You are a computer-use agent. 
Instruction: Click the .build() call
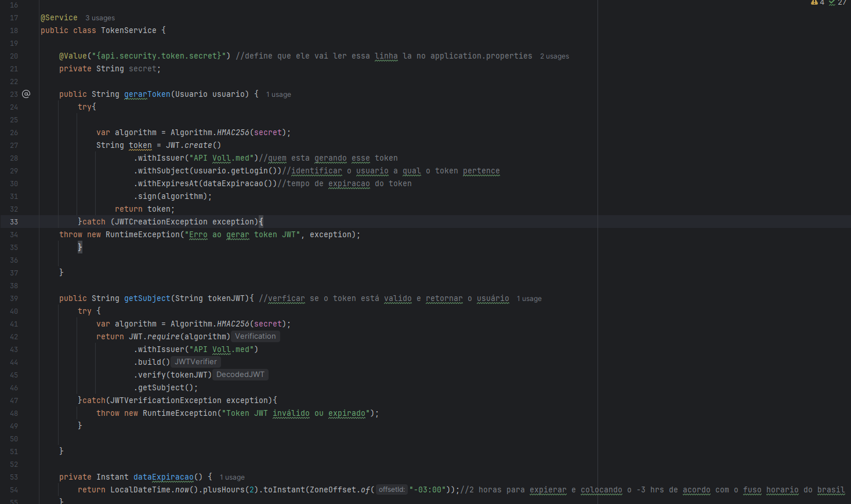pos(152,362)
